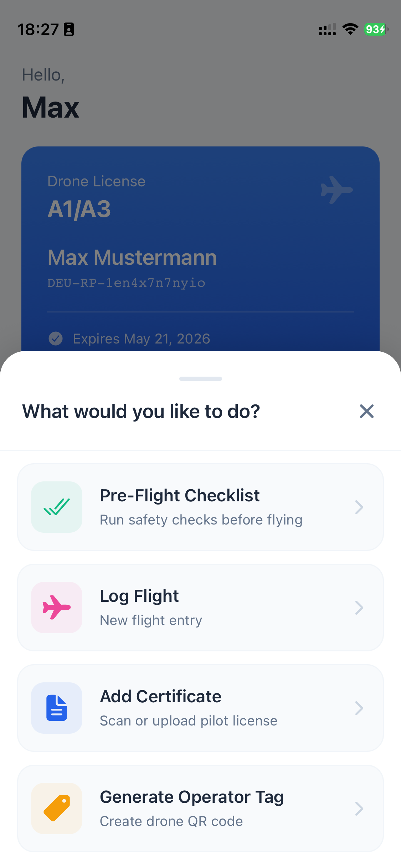Choose Log Flight from the list
The width and height of the screenshot is (401, 868).
[139, 596]
